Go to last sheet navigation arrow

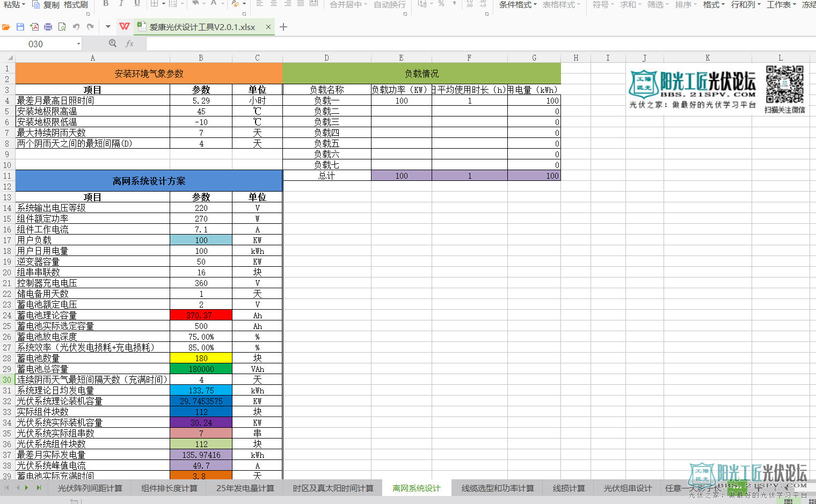tap(39, 488)
